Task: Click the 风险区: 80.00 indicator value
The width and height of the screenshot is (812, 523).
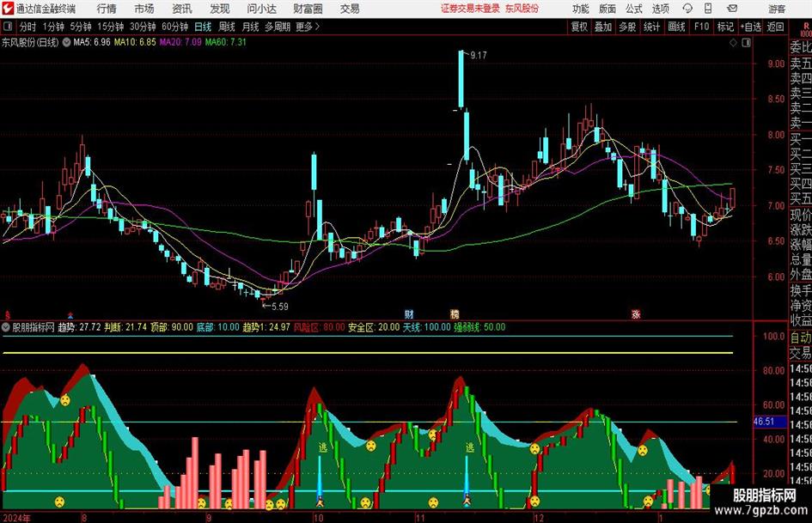Action: [x=319, y=327]
